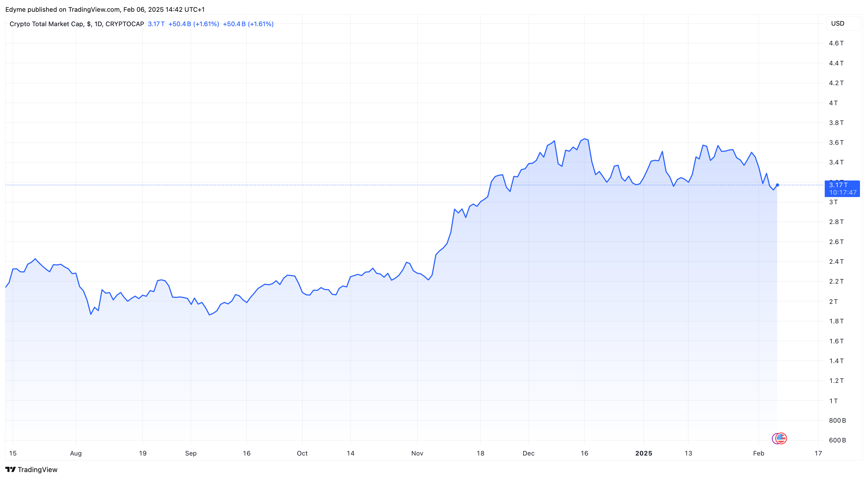Screen dimensions: 868x479
Task: Click the 4 T price axis label
Action: pyautogui.click(x=833, y=103)
